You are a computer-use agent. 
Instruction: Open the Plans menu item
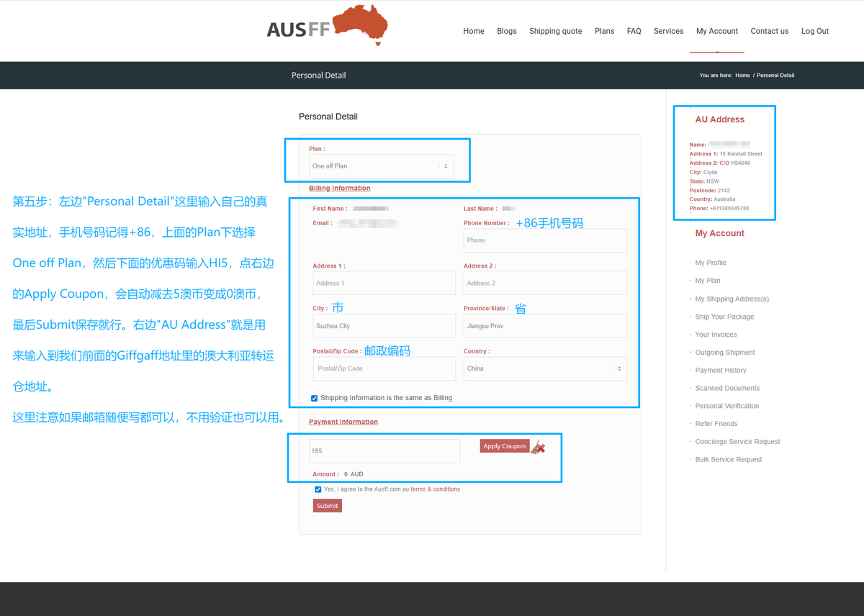point(605,31)
